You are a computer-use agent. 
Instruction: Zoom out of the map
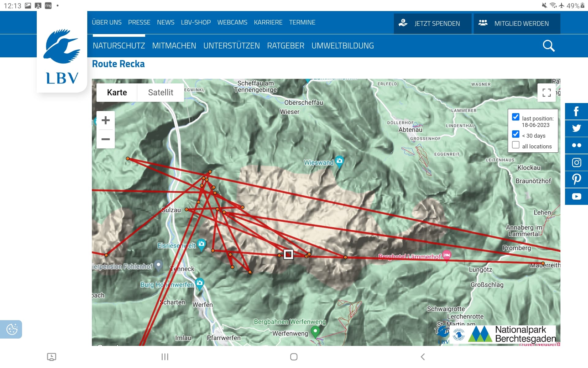coord(106,139)
